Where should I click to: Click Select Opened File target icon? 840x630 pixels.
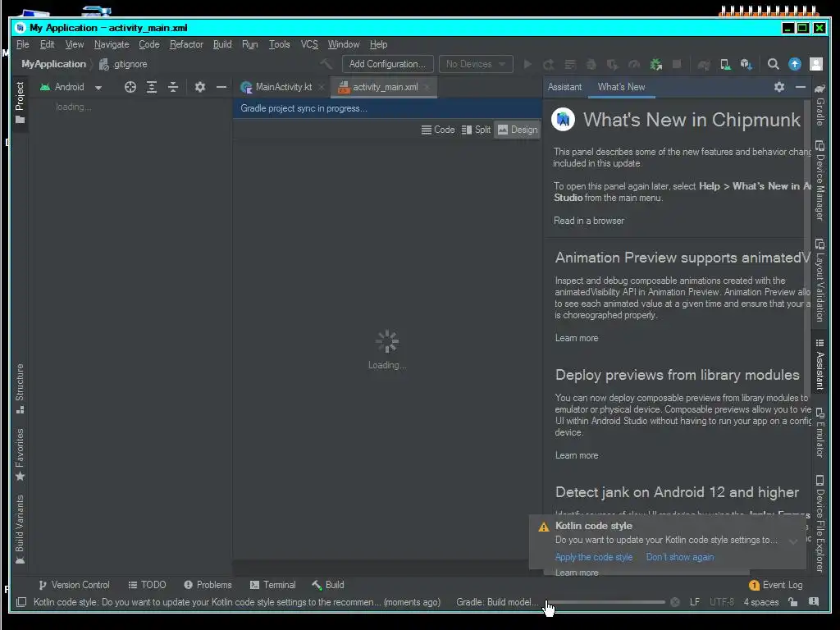pos(130,87)
